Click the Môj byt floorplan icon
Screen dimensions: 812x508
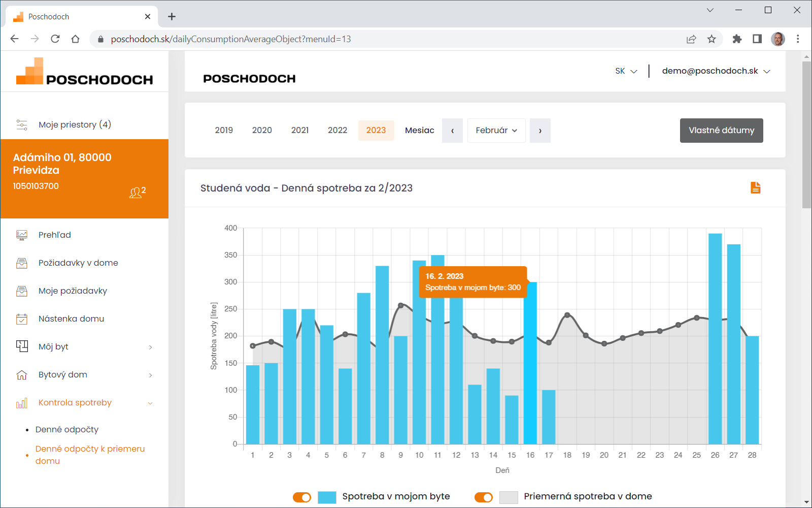(22, 346)
